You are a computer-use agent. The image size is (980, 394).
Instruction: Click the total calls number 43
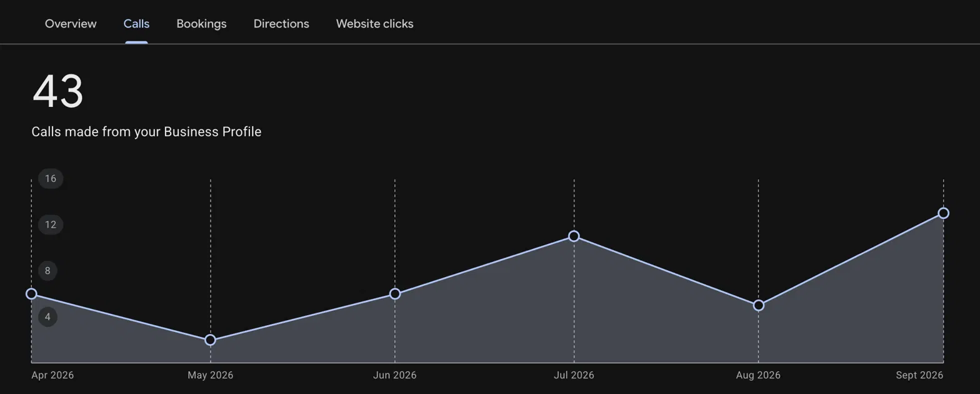click(57, 92)
